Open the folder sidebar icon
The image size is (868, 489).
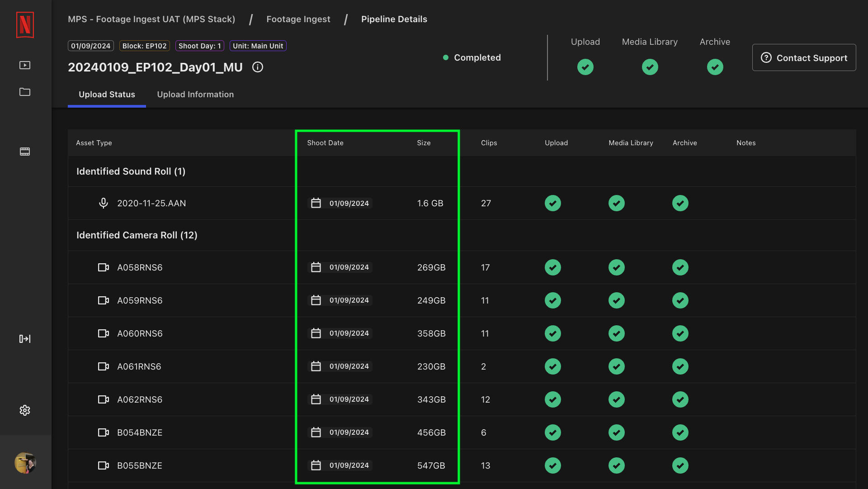coord(25,92)
